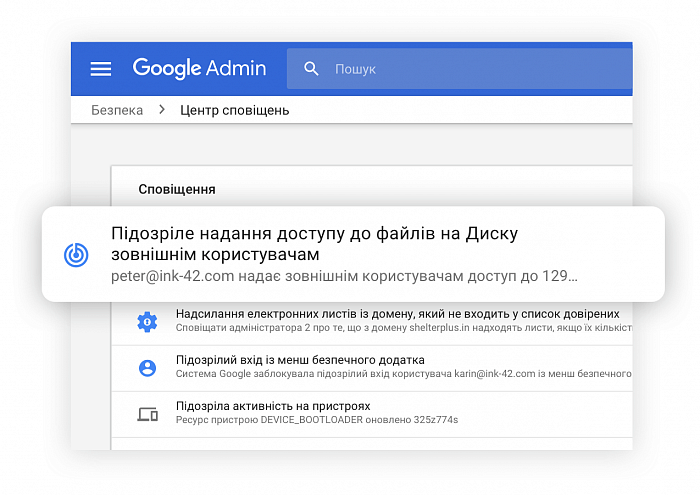Click the karin@ink-42.com blocked login details
The width and height of the screenshot is (700, 495).
[x=403, y=374]
